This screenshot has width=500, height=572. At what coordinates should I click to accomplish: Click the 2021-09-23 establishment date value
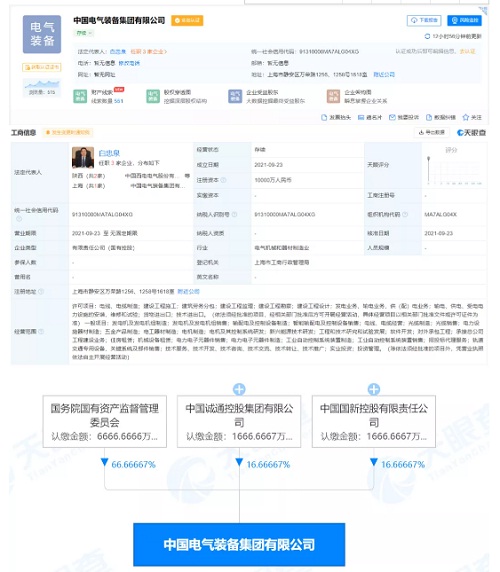(268, 165)
